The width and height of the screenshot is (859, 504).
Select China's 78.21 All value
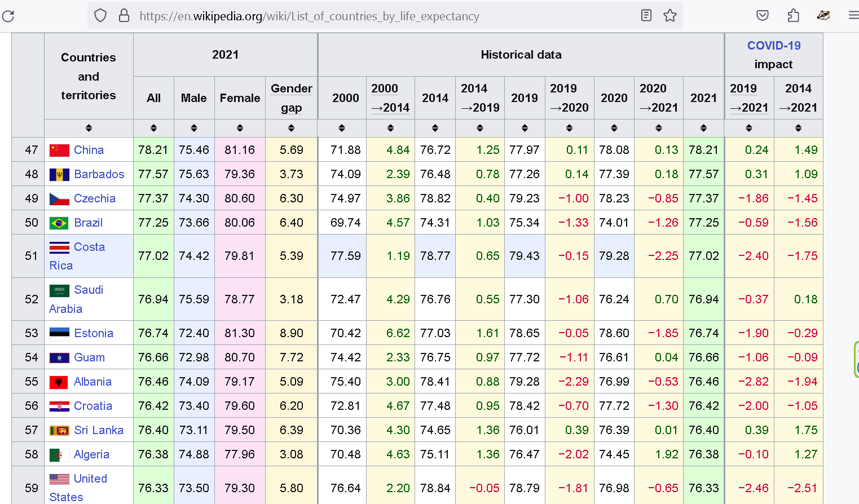coord(153,150)
